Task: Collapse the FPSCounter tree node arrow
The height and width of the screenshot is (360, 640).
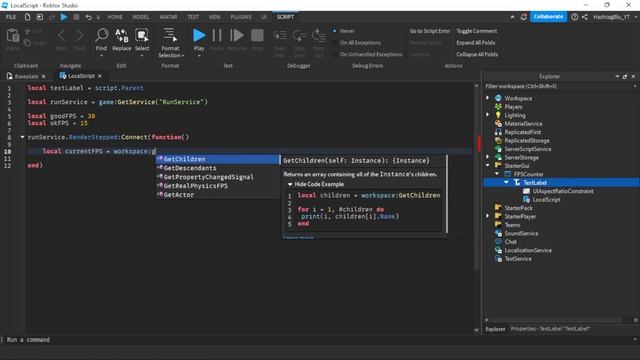Action: 497,174
